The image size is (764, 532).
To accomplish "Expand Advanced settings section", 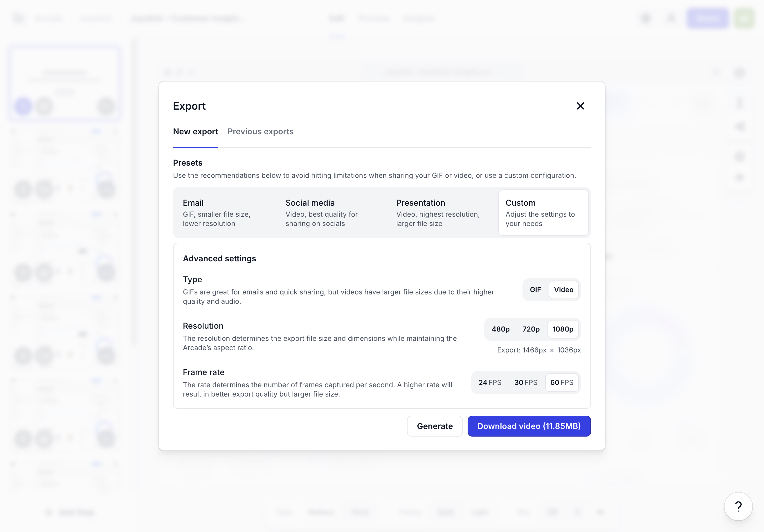I will point(219,258).
